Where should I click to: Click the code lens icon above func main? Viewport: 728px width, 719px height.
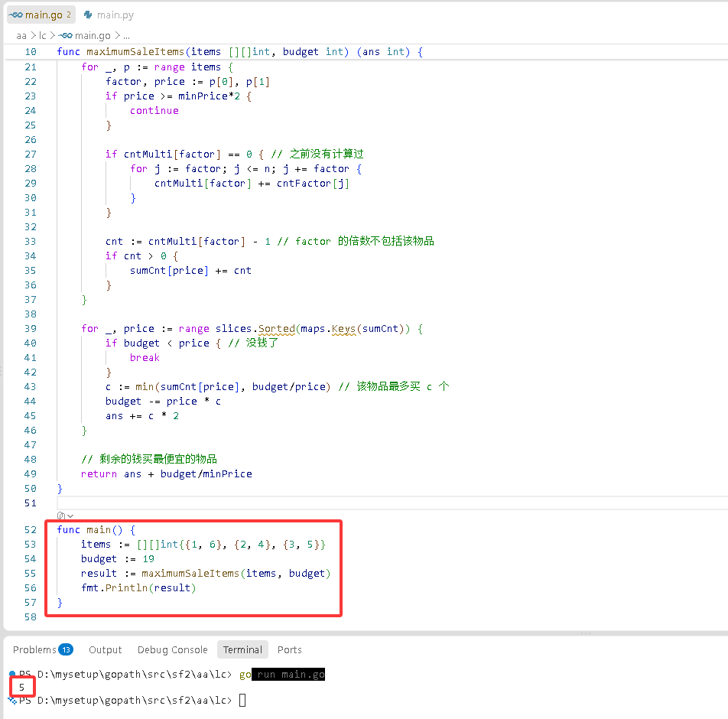[61, 516]
